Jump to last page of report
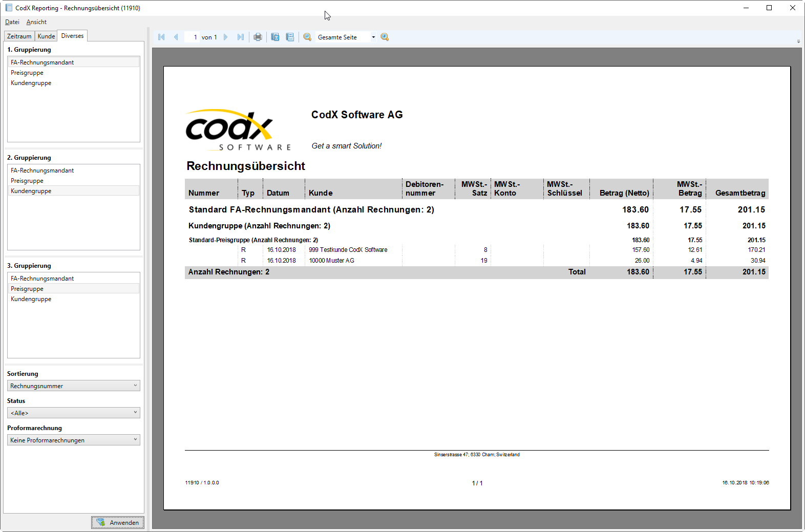 coord(240,37)
